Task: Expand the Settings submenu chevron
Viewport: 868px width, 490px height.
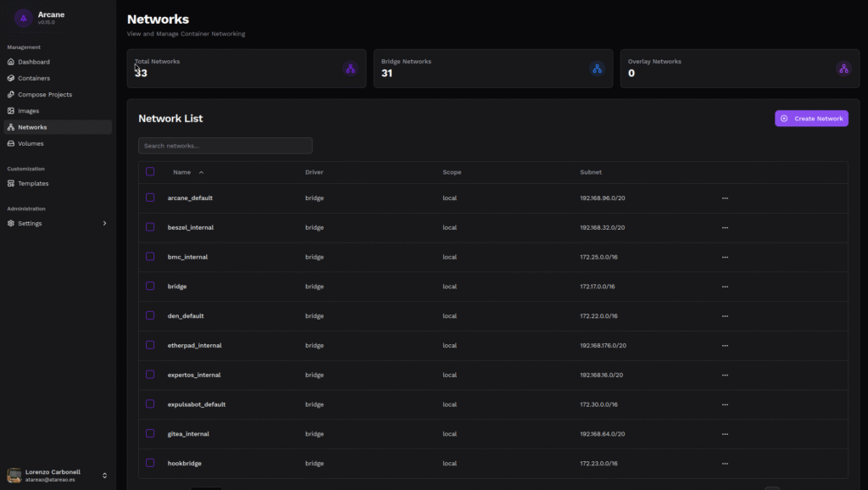Action: point(104,224)
